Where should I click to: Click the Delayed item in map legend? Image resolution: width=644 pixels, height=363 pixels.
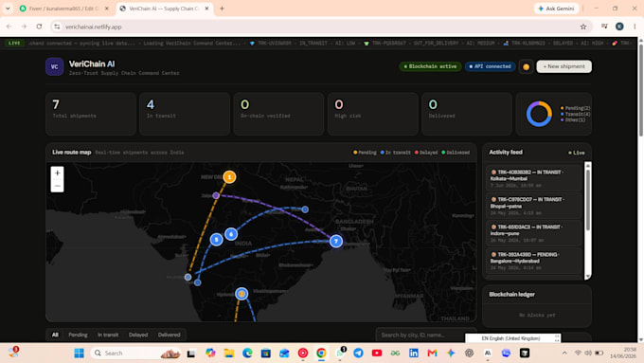coord(426,153)
